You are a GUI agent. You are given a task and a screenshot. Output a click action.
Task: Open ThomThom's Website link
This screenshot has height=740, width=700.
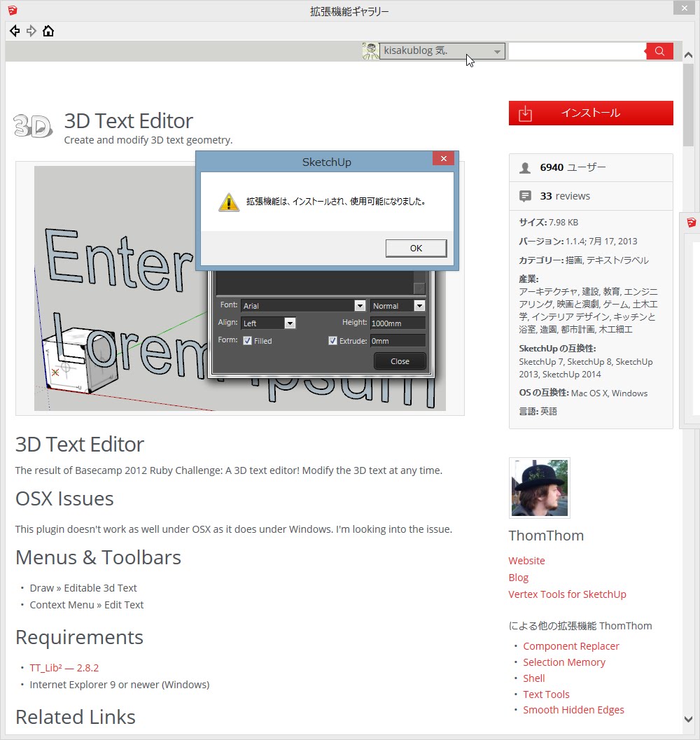527,561
